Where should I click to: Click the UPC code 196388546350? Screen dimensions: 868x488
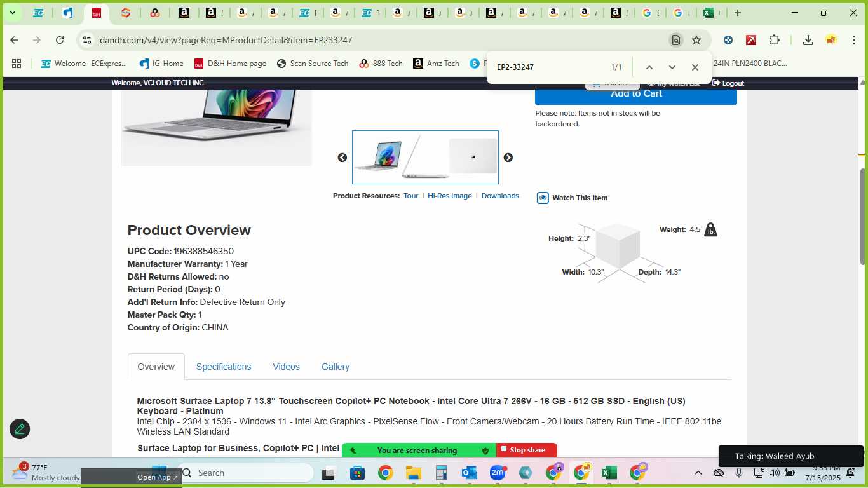(x=203, y=251)
